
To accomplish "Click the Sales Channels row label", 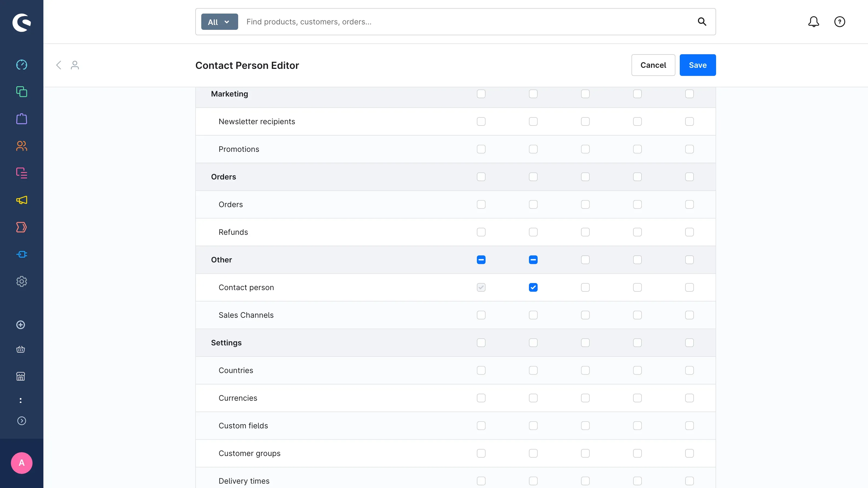I will pos(246,315).
